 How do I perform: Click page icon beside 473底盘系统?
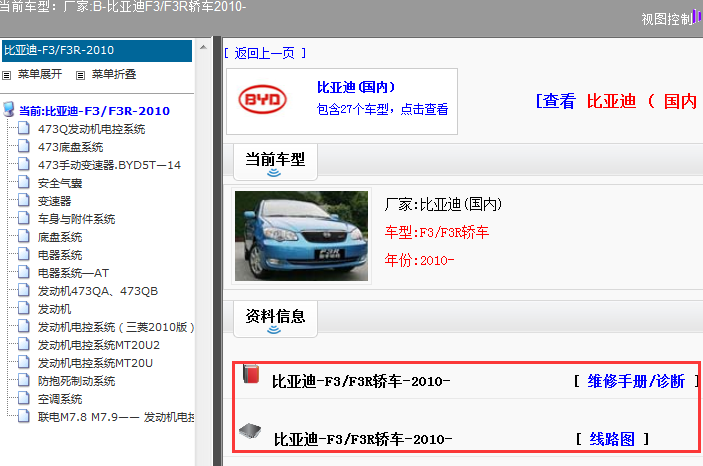coord(24,146)
